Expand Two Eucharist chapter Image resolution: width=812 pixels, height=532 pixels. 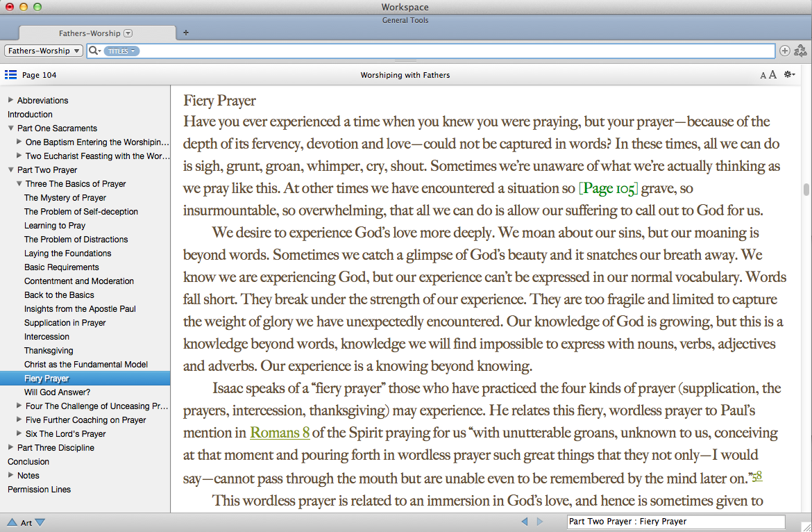coord(19,156)
